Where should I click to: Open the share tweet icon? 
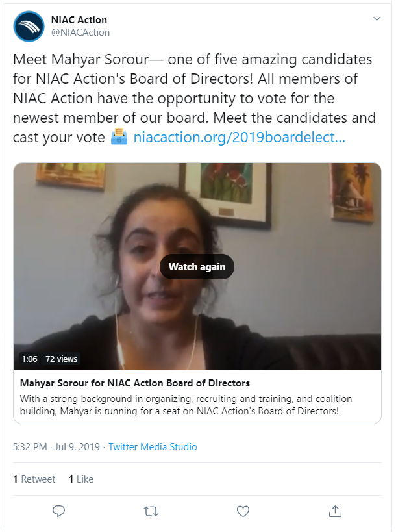tap(335, 511)
